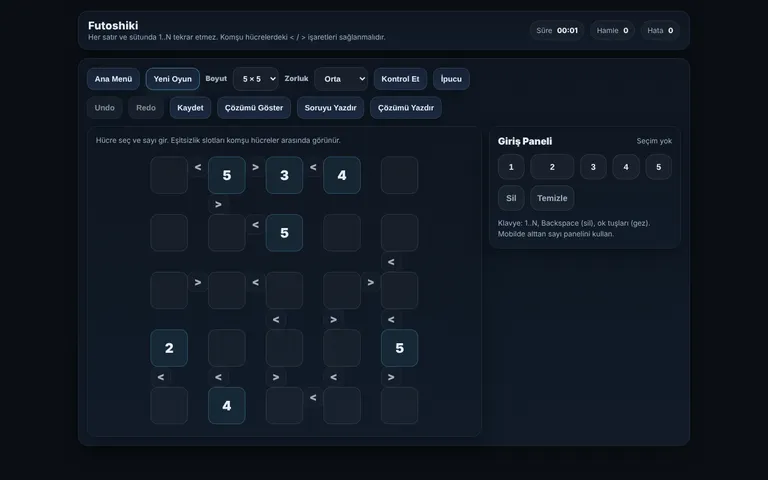
Task: Save the game with Kaydet
Action: click(x=190, y=108)
